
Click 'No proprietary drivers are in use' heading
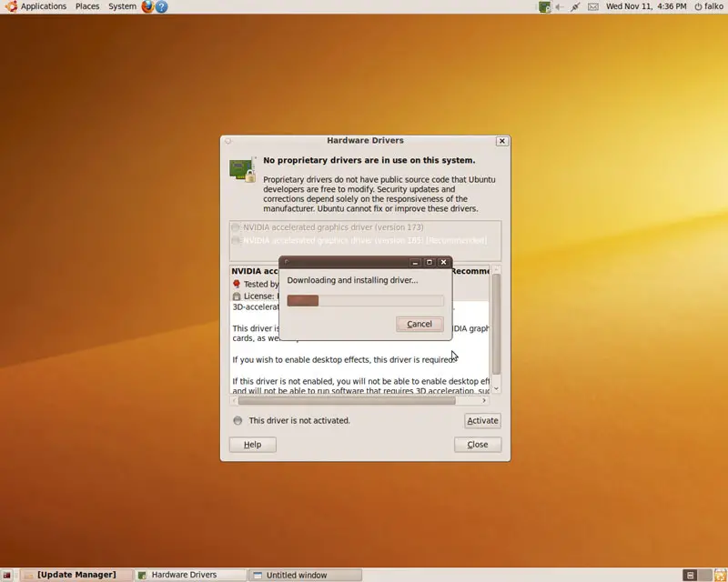coord(369,160)
